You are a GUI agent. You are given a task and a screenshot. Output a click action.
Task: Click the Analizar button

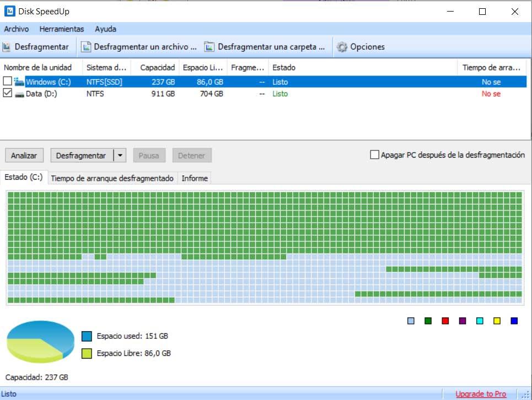pyautogui.click(x=24, y=155)
